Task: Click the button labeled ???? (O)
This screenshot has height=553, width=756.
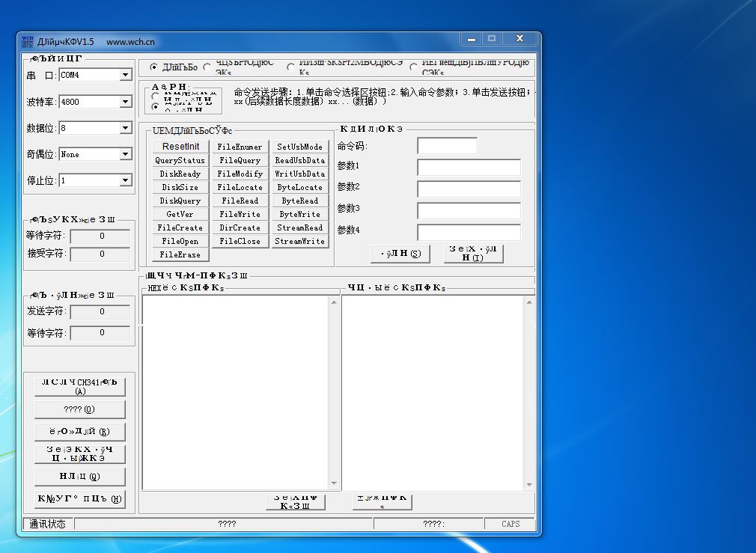Action: [79, 409]
